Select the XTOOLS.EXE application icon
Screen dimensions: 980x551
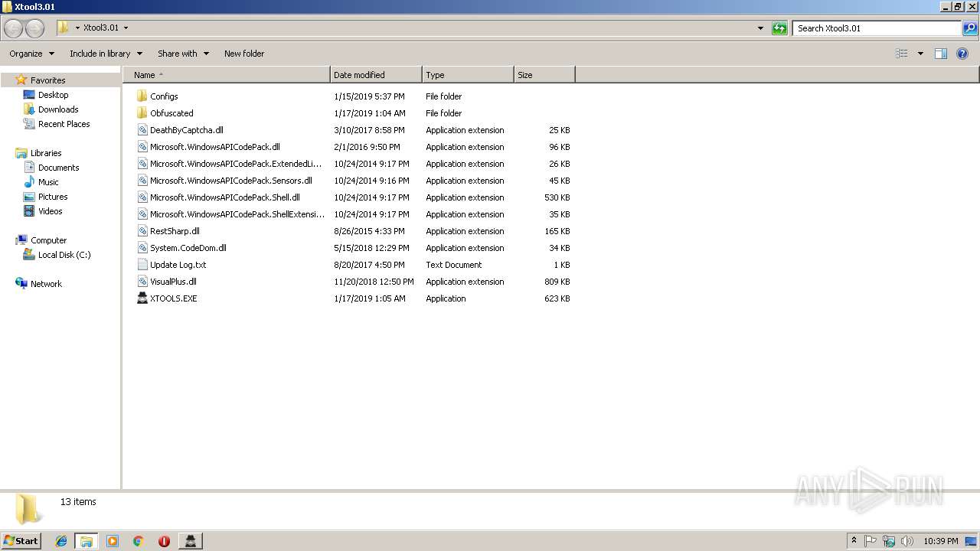pos(142,298)
